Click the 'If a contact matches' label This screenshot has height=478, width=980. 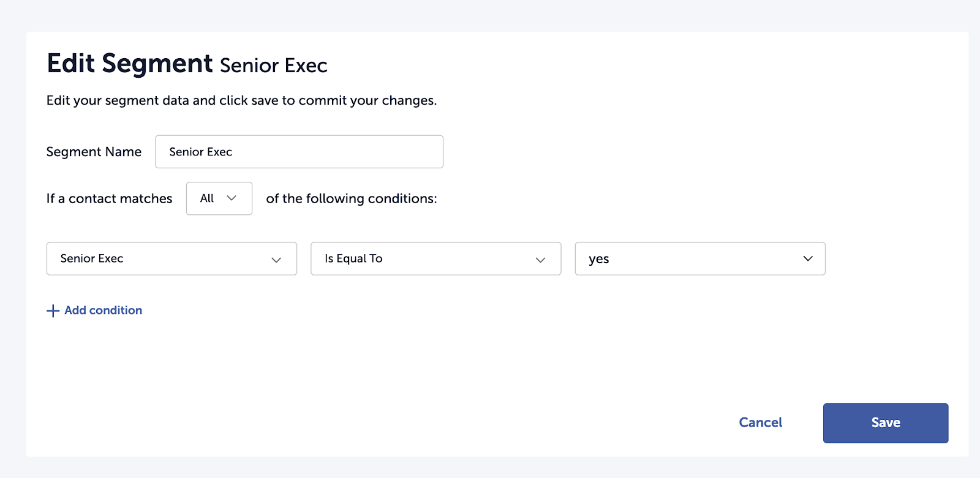click(x=109, y=198)
